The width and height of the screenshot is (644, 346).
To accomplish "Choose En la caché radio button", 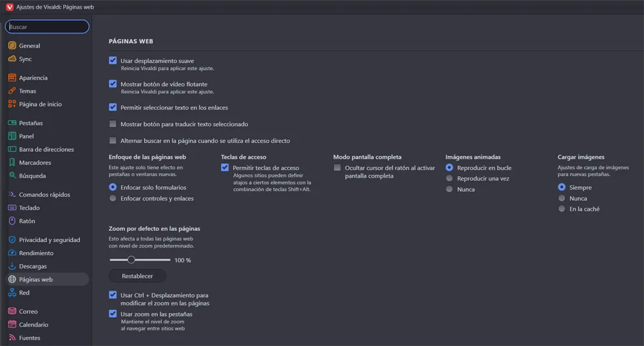I will click(x=562, y=208).
